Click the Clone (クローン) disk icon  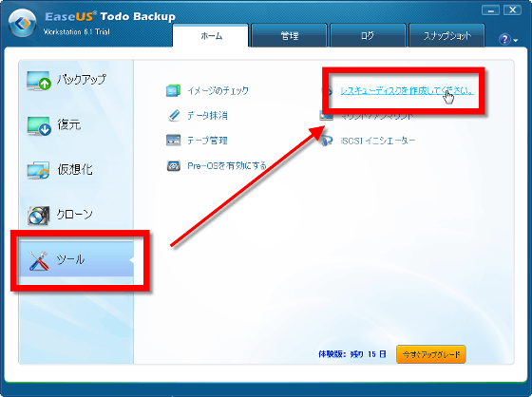click(38, 216)
